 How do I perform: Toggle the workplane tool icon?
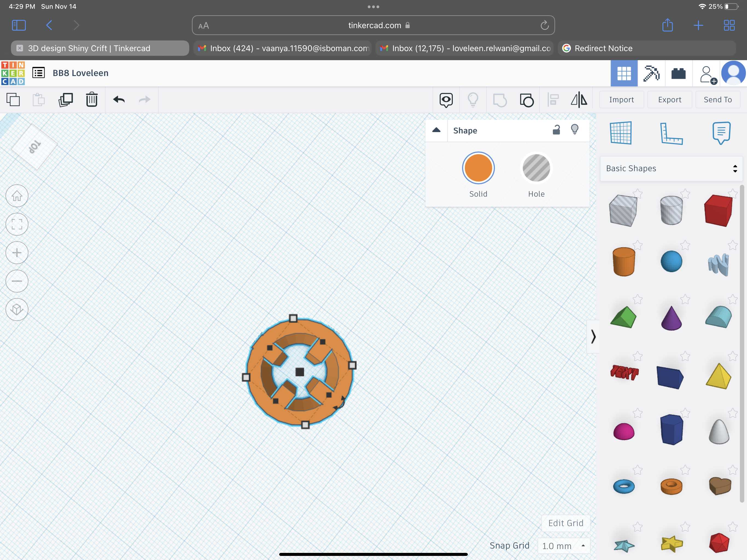coord(622,132)
